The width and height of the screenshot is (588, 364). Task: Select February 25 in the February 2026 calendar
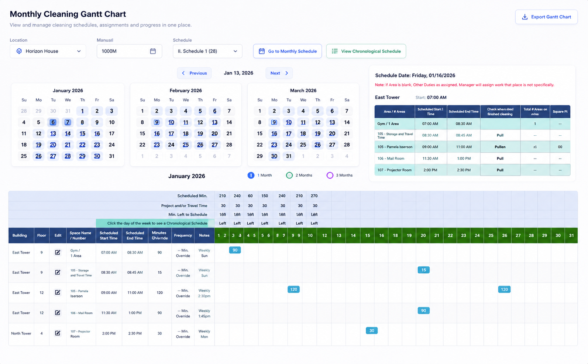[x=186, y=145]
